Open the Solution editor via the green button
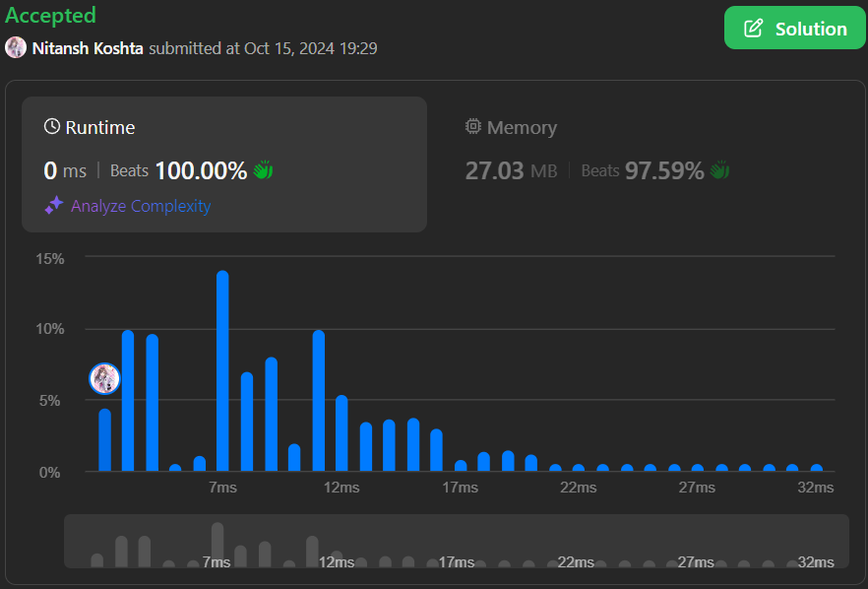Image resolution: width=868 pixels, height=589 pixels. [x=794, y=29]
